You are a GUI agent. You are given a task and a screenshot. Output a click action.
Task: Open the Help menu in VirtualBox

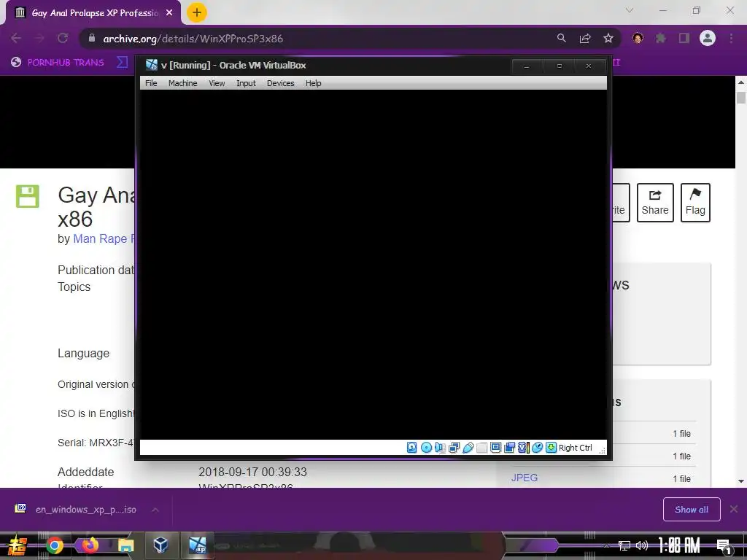[313, 83]
